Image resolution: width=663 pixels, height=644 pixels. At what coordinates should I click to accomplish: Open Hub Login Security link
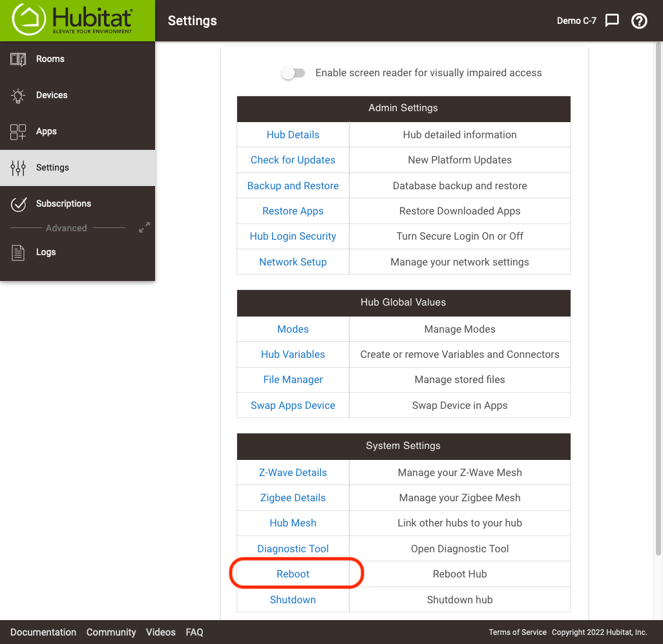293,236
